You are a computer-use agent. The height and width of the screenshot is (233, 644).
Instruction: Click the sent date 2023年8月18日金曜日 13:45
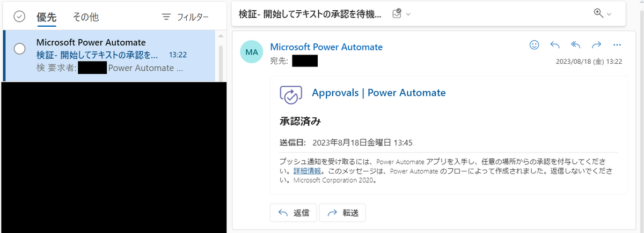click(x=362, y=142)
